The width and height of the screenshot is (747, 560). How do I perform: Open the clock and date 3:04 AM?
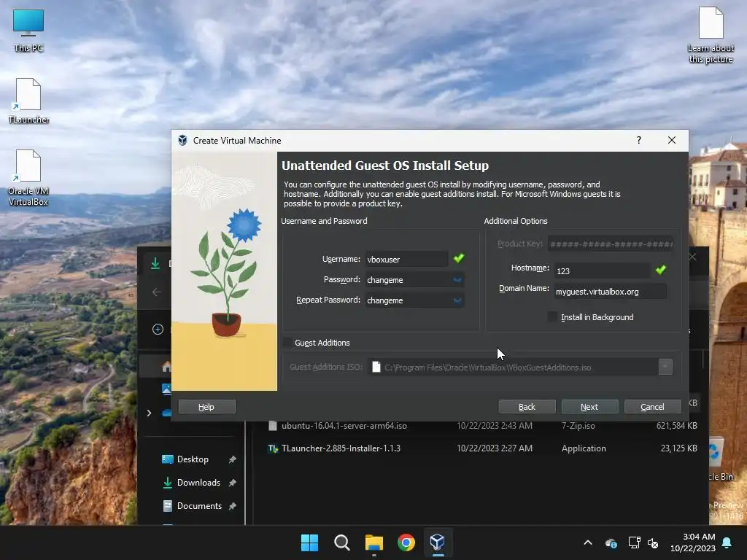[693, 542]
